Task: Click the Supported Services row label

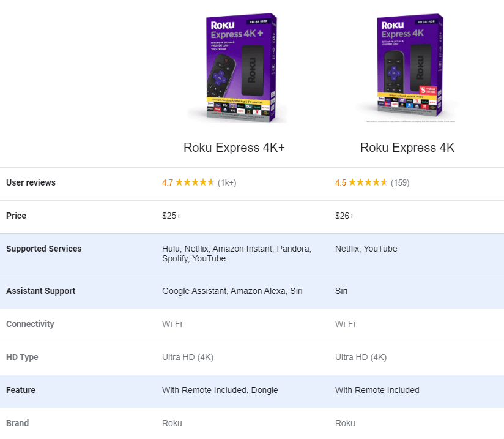Action: point(43,249)
